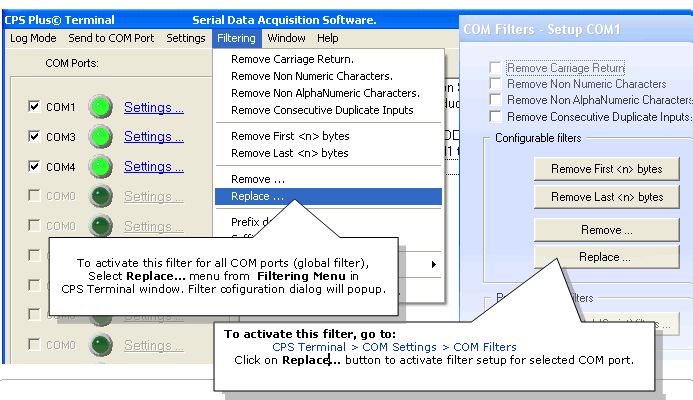Click the Remove ... button in COM Filters
The width and height of the screenshot is (693, 400).
[x=606, y=230]
